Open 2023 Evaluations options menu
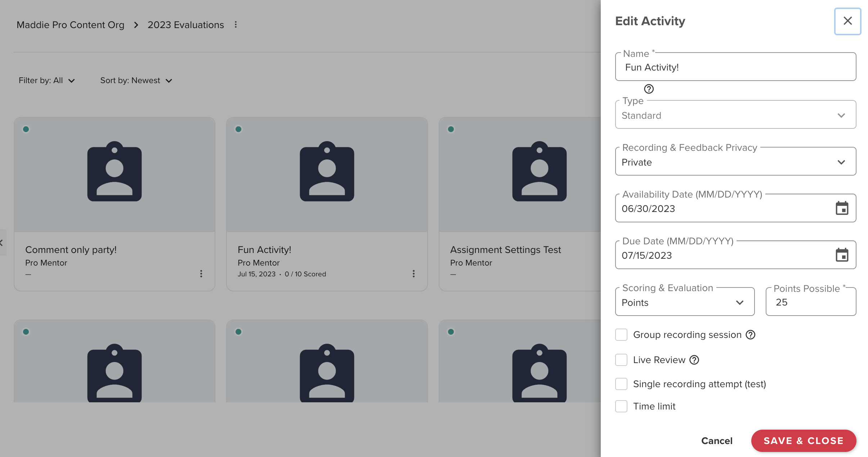This screenshot has height=457, width=868. (236, 25)
